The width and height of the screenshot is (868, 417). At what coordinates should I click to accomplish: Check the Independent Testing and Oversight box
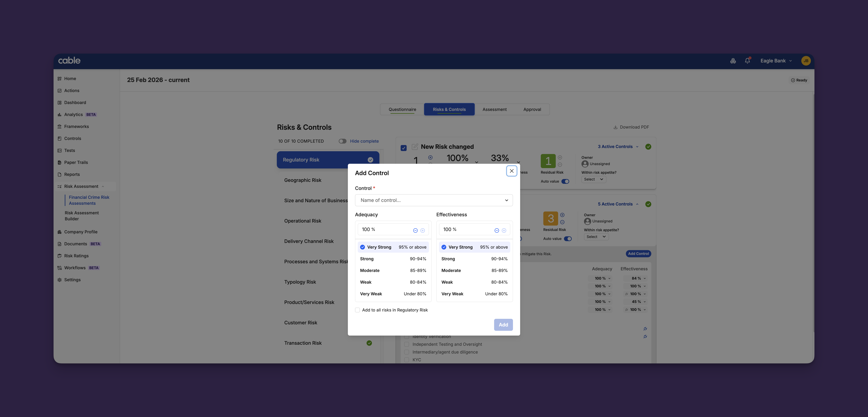[x=407, y=344]
